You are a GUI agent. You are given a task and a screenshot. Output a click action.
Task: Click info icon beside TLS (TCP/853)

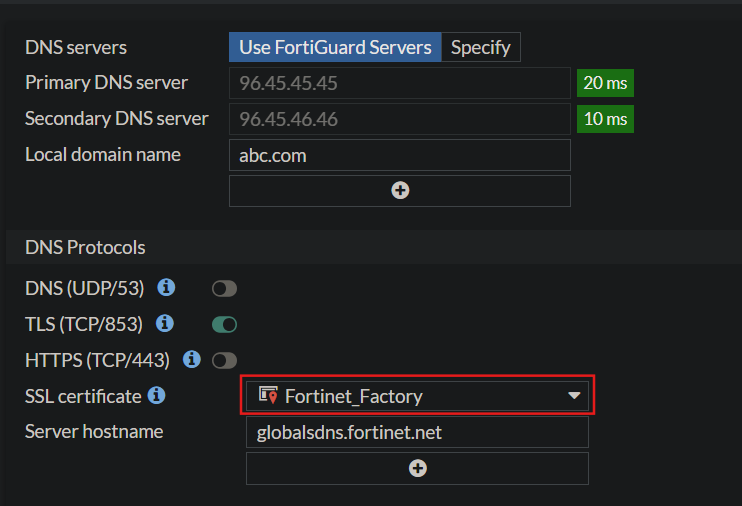coord(166,324)
